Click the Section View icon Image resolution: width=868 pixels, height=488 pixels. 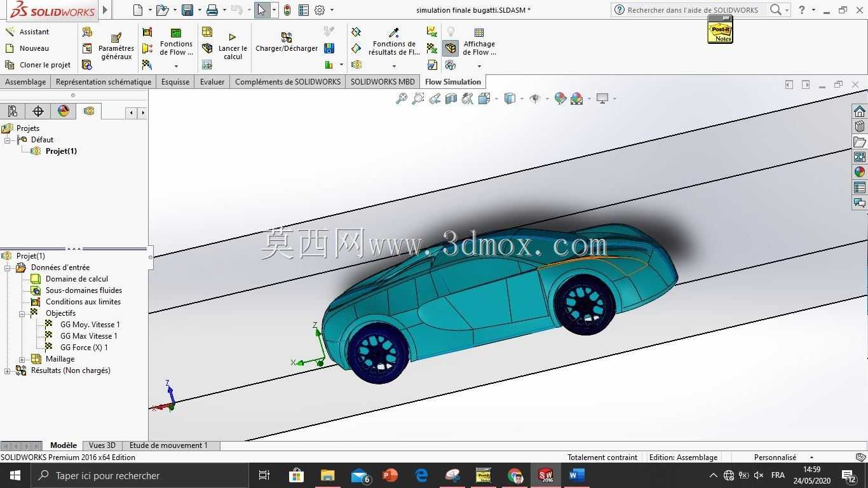(x=451, y=98)
